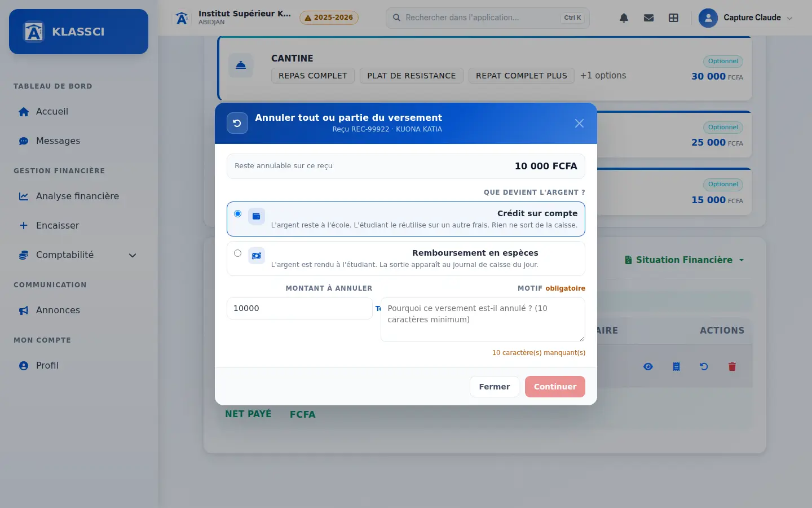The width and height of the screenshot is (812, 508).
Task: Click the search magnifier icon
Action: point(397,18)
